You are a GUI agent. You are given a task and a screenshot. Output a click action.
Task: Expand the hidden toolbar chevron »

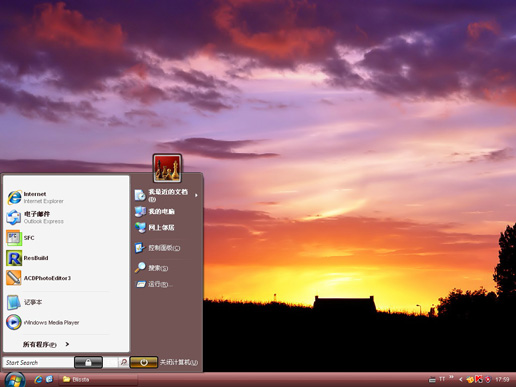coord(451,377)
